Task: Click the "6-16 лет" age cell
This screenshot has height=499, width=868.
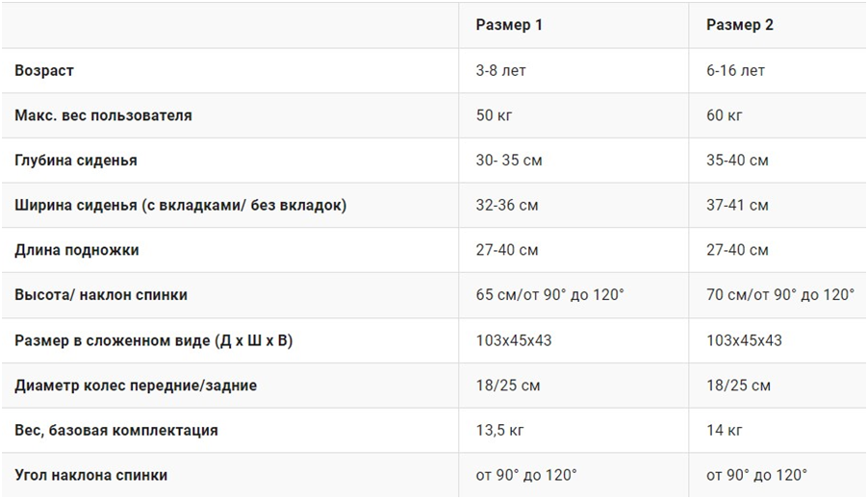Action: pyautogui.click(x=735, y=70)
